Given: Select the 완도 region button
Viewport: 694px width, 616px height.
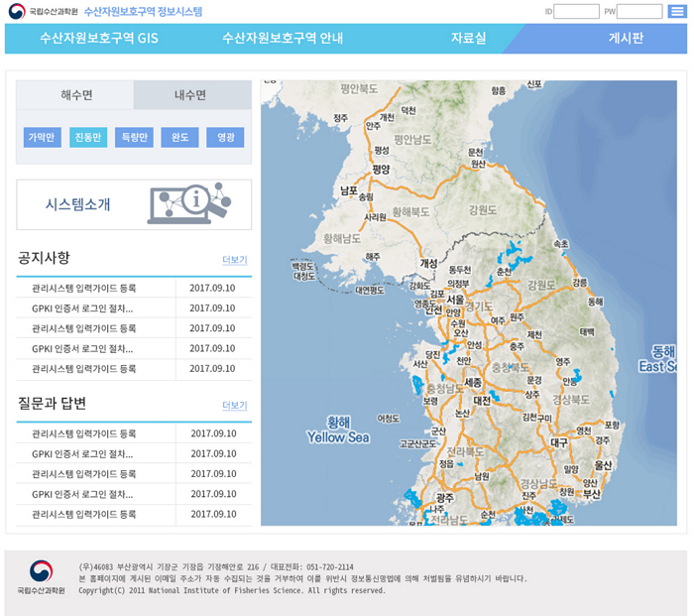Looking at the screenshot, I should pyautogui.click(x=179, y=137).
